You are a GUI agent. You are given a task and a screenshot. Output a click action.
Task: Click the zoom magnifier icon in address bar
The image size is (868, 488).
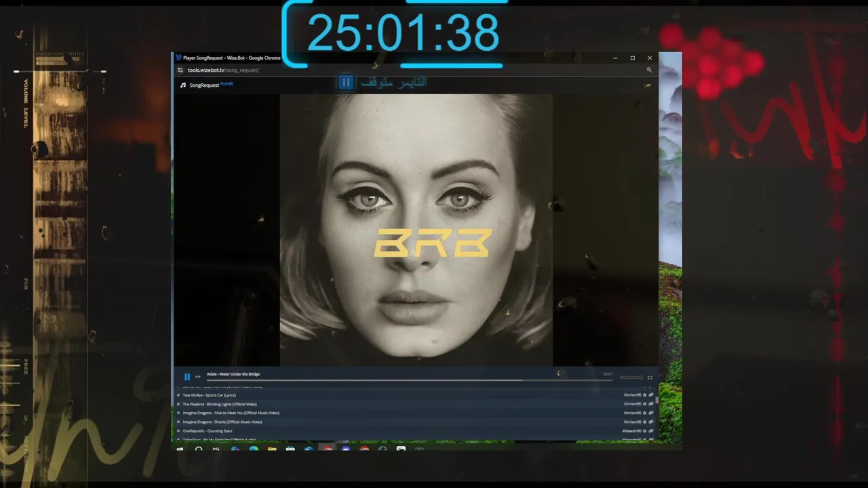(649, 70)
